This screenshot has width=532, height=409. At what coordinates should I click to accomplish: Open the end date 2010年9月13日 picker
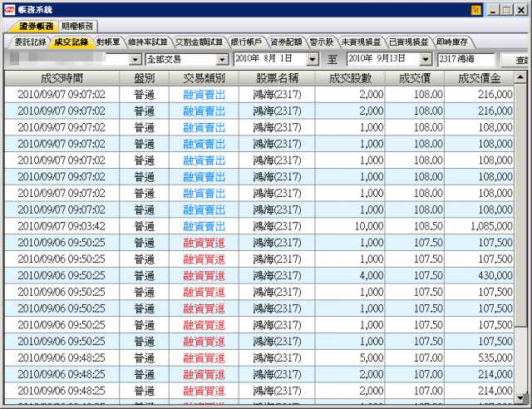(425, 59)
